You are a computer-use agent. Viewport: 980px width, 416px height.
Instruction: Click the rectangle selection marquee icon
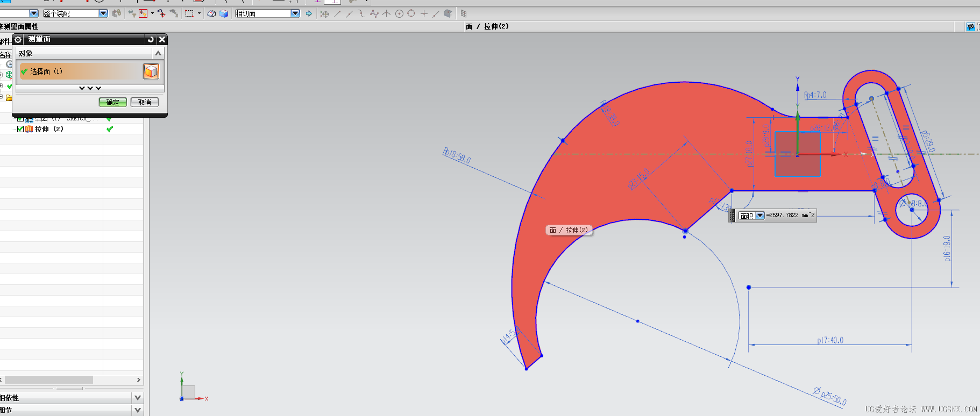[189, 13]
